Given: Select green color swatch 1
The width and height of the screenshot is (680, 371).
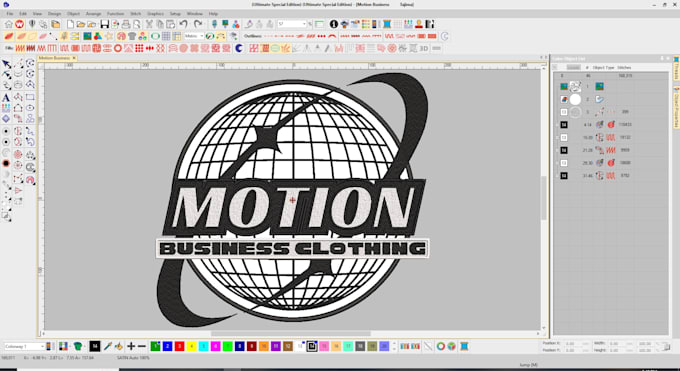Looking at the screenshot, I should coord(155,346).
